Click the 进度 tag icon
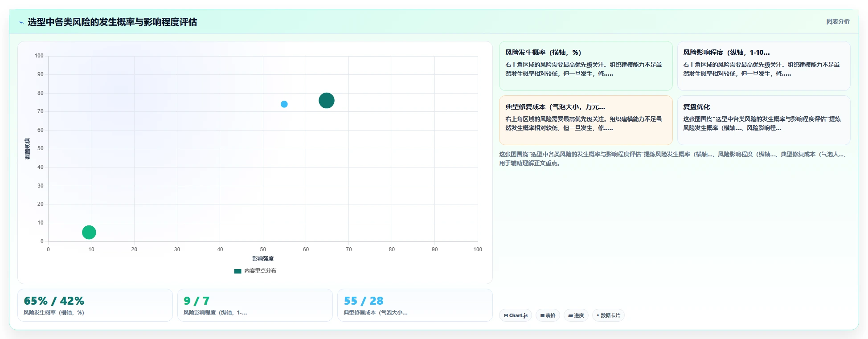 570,315
